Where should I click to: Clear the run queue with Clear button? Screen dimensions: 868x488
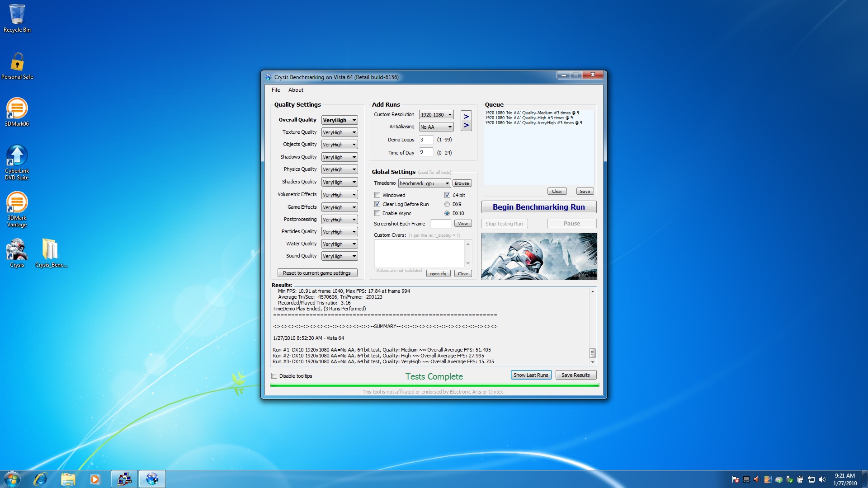click(x=557, y=192)
